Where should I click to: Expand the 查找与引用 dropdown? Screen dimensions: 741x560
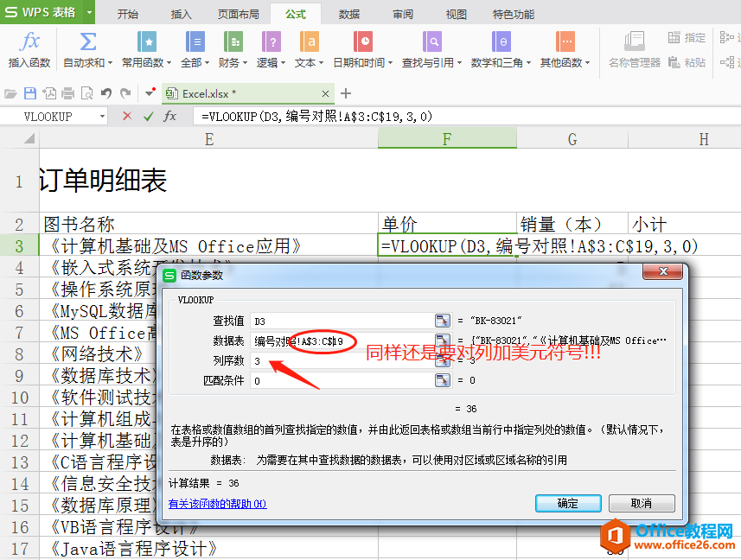459,63
